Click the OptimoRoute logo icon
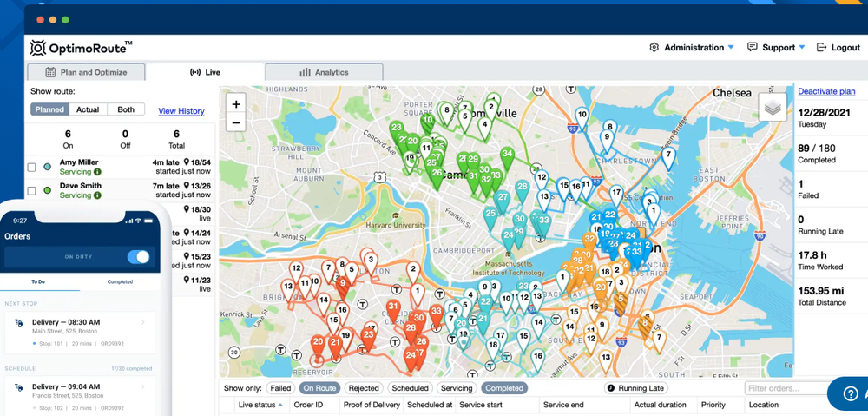The height and width of the screenshot is (416, 868). 37,48
